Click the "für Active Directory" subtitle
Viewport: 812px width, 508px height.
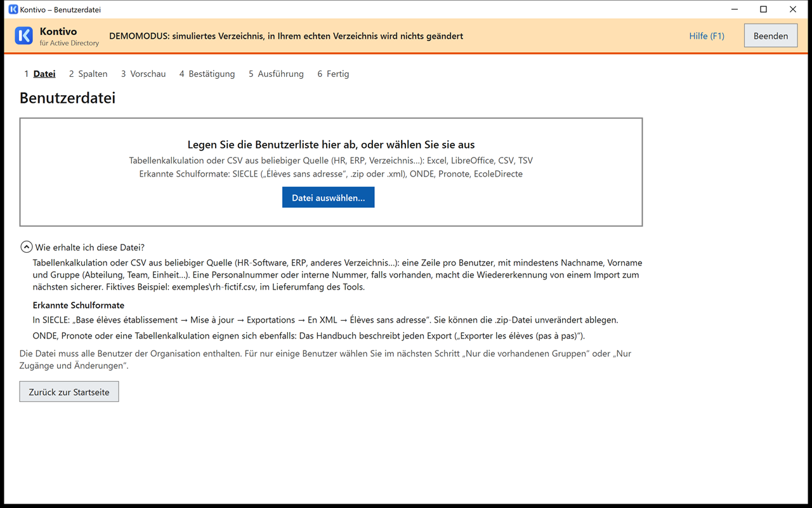[69, 43]
